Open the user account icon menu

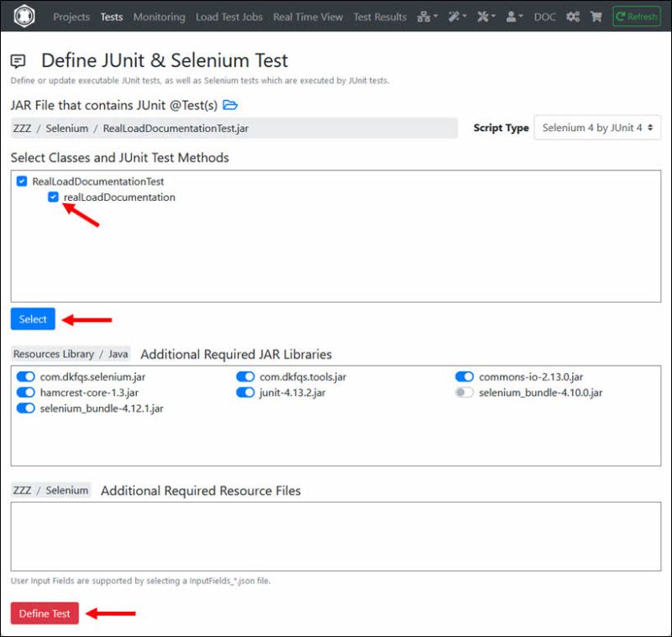[511, 16]
